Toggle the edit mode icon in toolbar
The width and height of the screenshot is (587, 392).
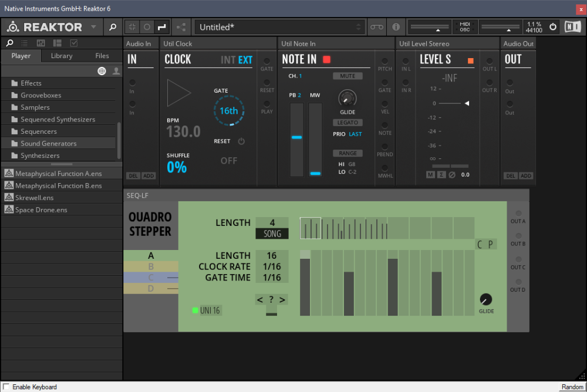coord(162,27)
